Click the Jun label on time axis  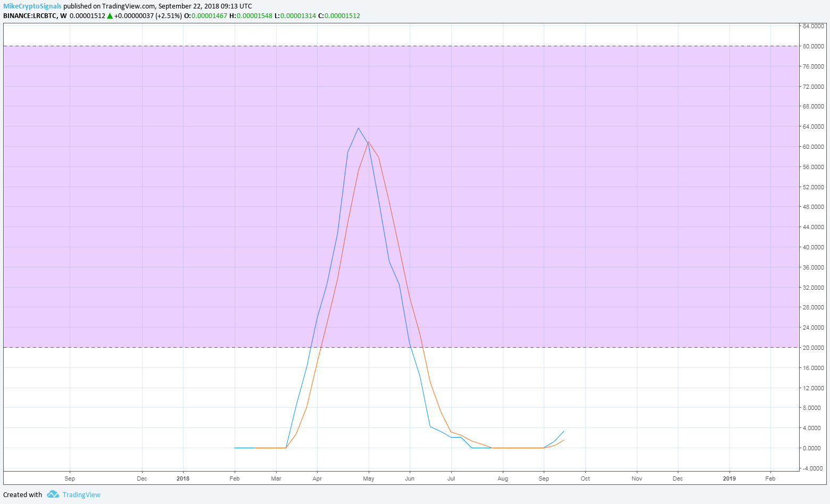410,478
